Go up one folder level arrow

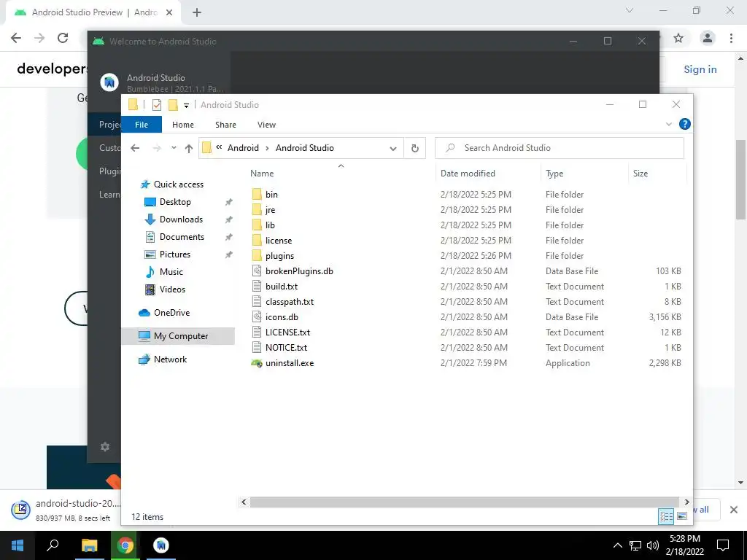pos(189,148)
